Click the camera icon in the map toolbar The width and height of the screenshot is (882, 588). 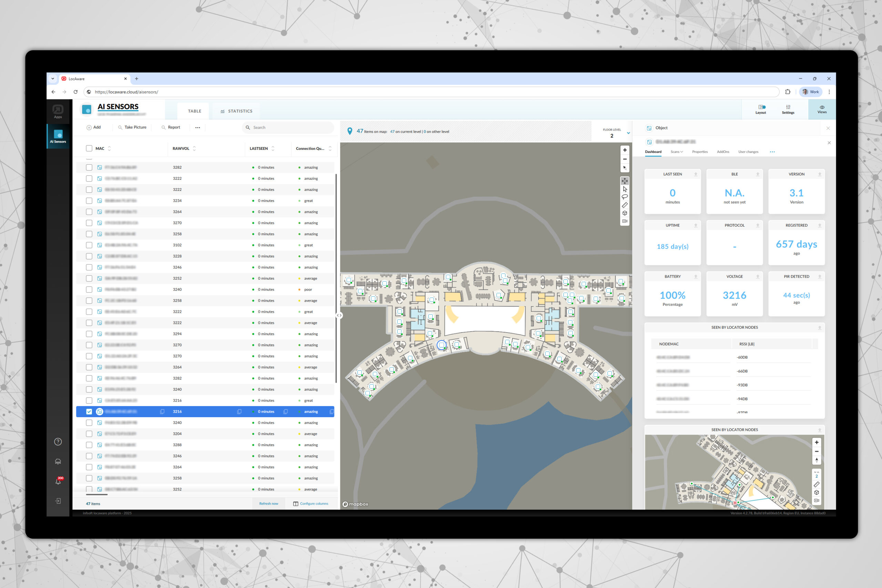[624, 221]
